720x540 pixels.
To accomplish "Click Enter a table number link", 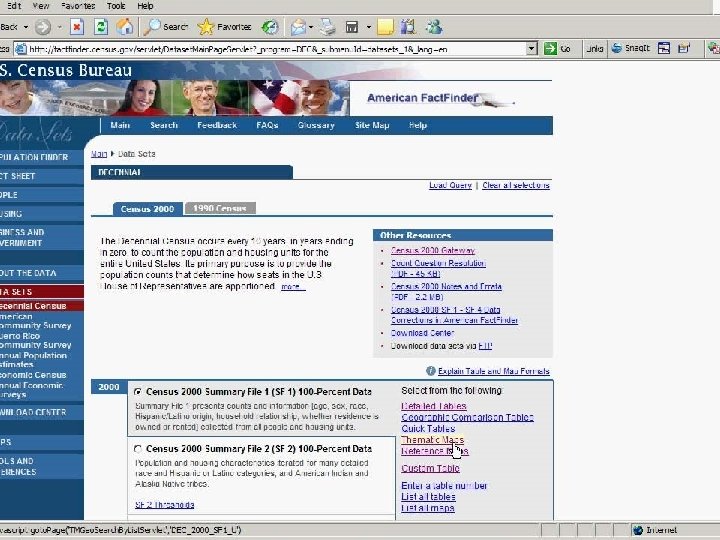I will click(444, 485).
